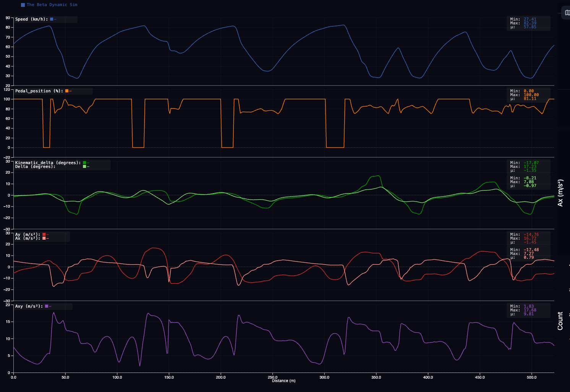Click the Count side axis label

click(560, 321)
